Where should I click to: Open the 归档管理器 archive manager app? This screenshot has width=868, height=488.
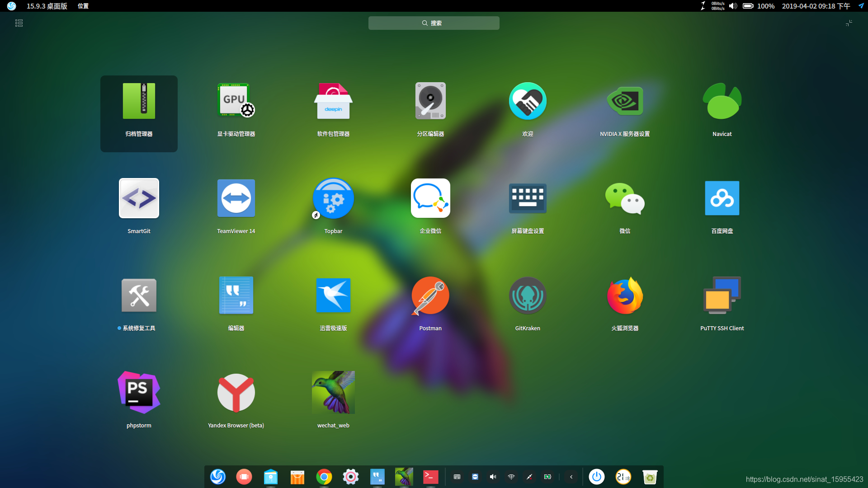coord(139,113)
